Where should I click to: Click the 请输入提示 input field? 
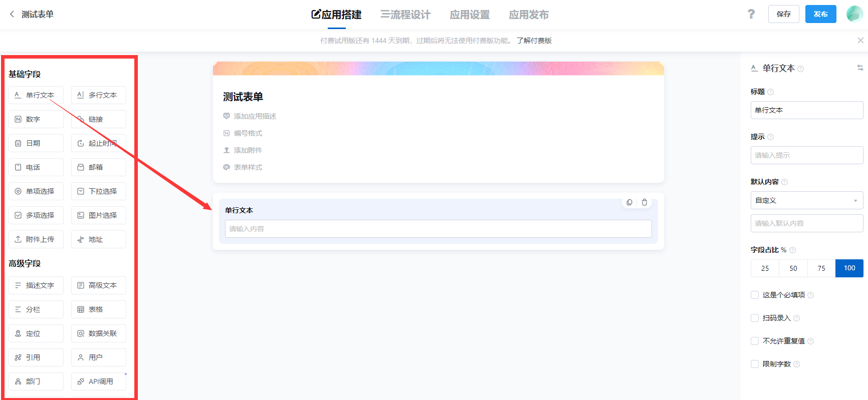[807, 155]
